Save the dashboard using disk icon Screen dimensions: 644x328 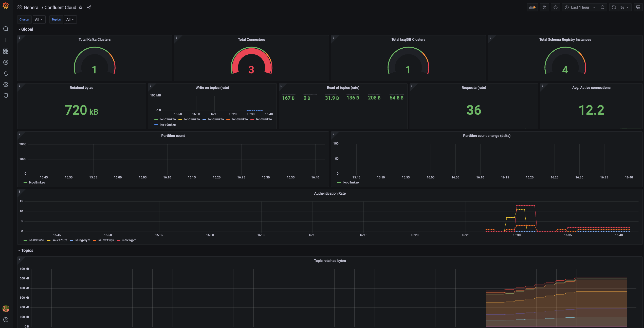(544, 7)
